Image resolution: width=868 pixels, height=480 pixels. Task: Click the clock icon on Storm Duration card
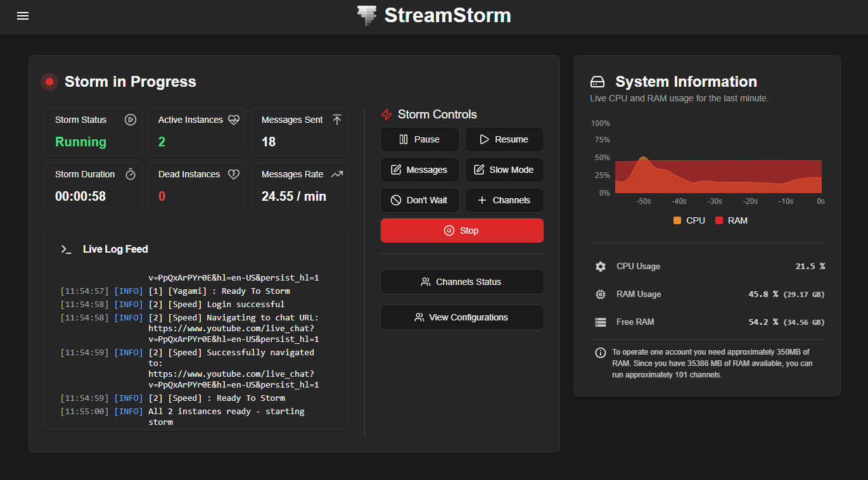point(131,174)
